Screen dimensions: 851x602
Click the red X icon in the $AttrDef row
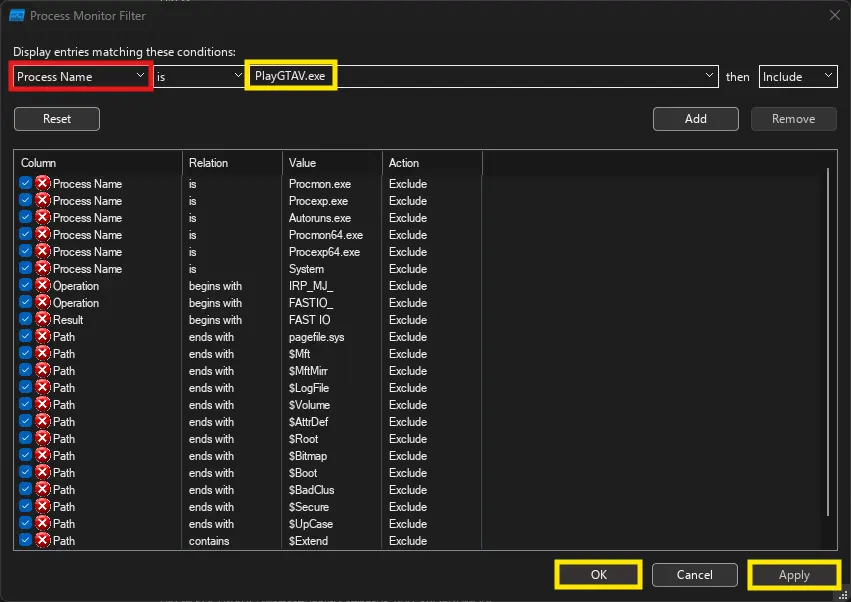tap(43, 421)
